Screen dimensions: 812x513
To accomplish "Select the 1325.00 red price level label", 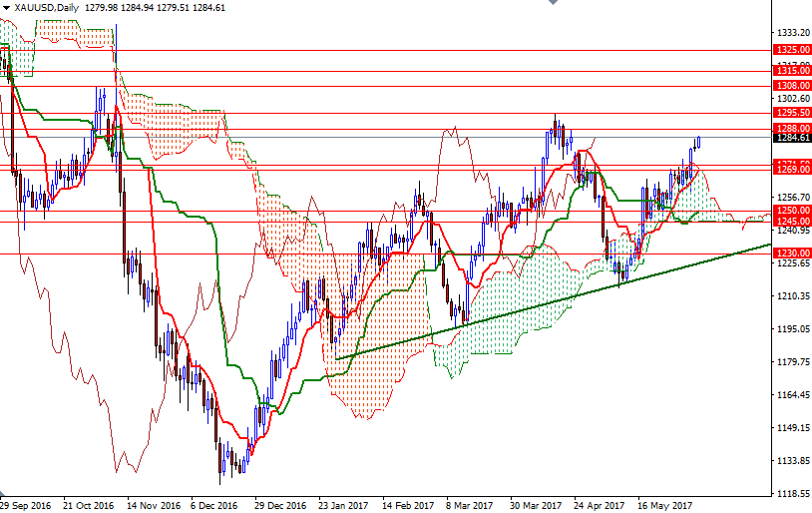I will (791, 49).
